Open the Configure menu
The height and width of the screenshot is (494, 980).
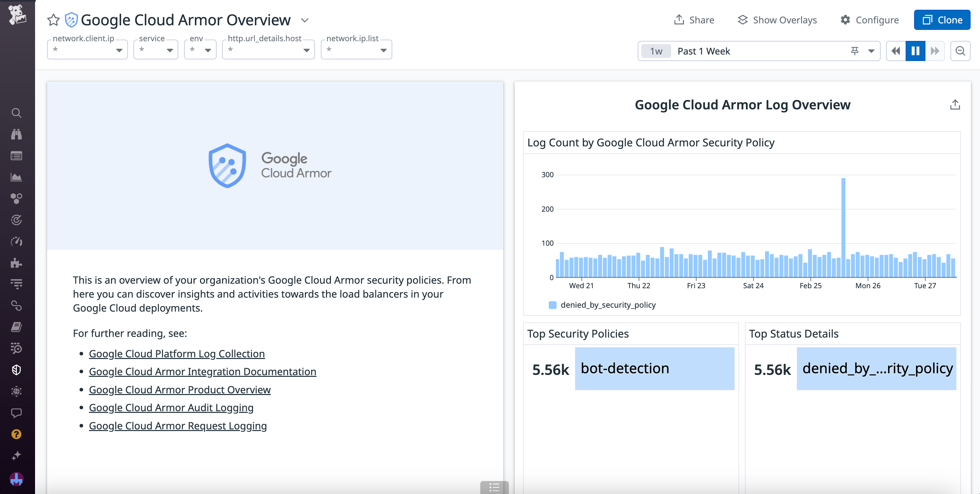[870, 20]
